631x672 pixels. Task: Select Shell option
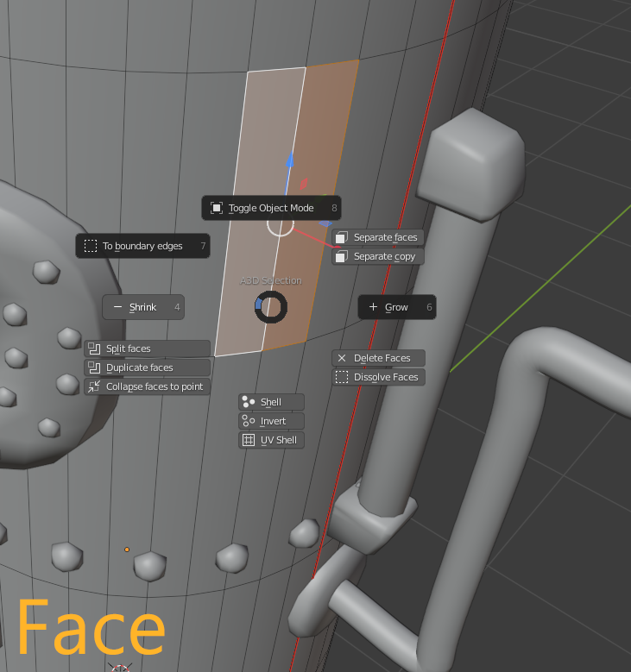(272, 403)
